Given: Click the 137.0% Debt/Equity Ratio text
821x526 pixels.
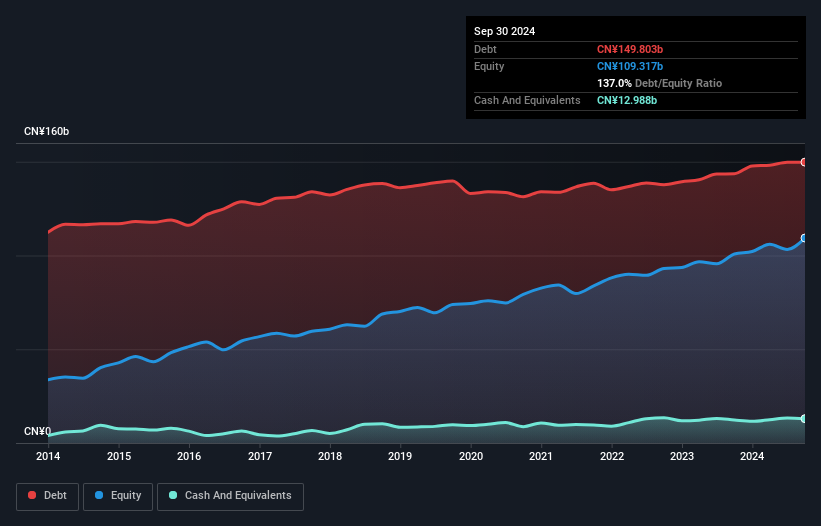Looking at the screenshot, I should click(659, 83).
